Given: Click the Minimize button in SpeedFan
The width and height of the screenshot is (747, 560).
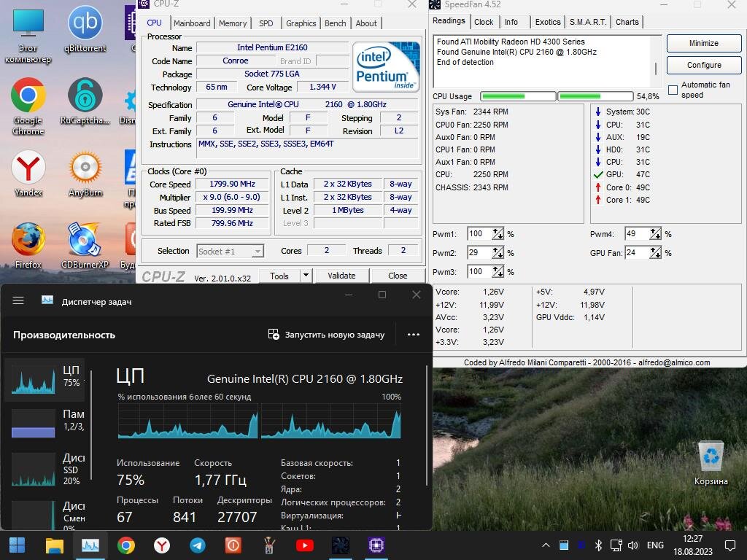Looking at the screenshot, I should pos(704,43).
